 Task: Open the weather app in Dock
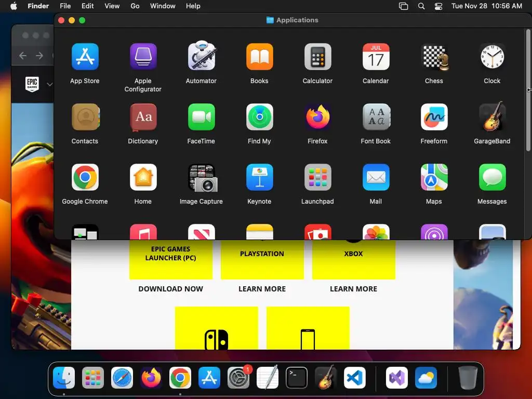pos(426,378)
